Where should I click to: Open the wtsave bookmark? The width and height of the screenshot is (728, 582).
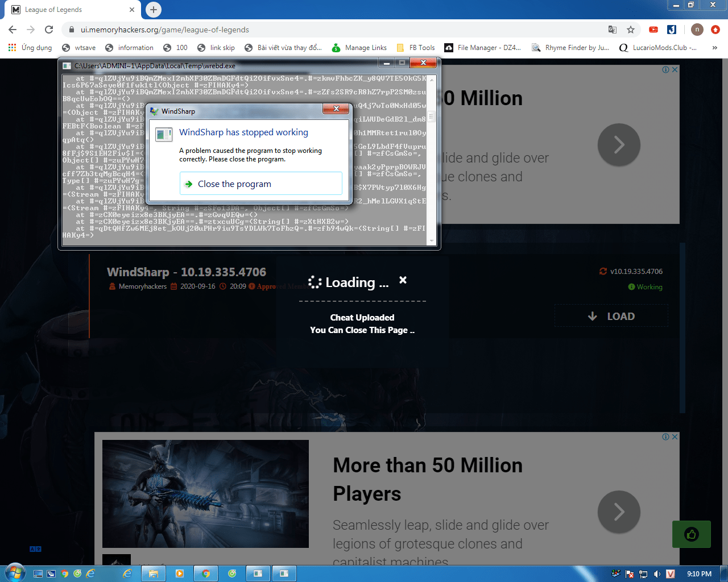79,48
